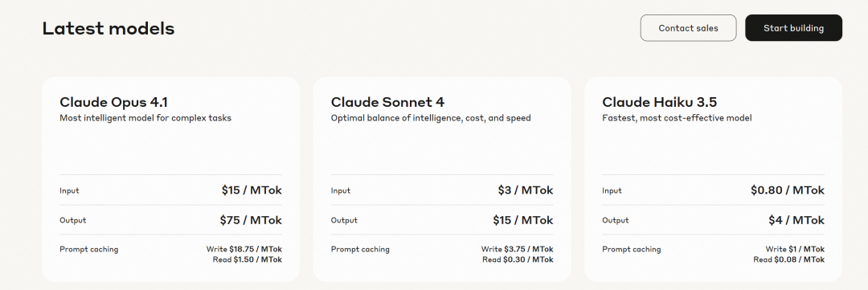
Task: Click 'Most intelligent model for complex tasks' description
Action: (145, 118)
